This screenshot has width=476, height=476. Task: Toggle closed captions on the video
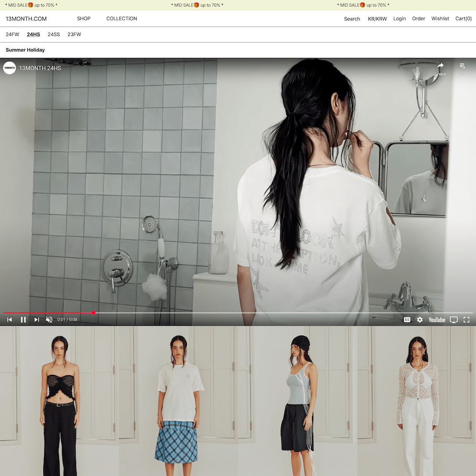[x=407, y=320]
